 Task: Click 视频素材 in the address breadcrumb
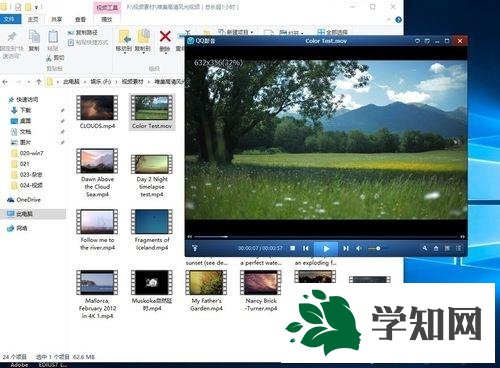(x=132, y=81)
